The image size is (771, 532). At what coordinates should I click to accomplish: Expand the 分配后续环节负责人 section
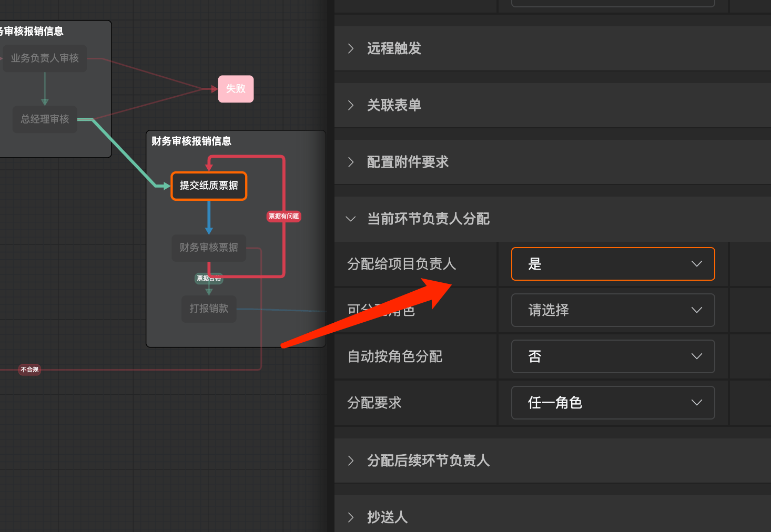[552, 461]
